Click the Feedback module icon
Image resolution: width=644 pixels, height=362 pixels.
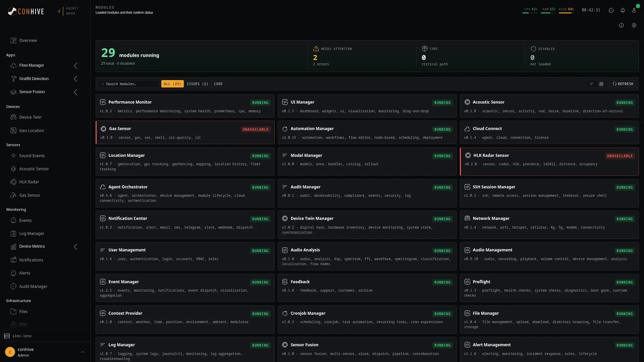click(285, 282)
